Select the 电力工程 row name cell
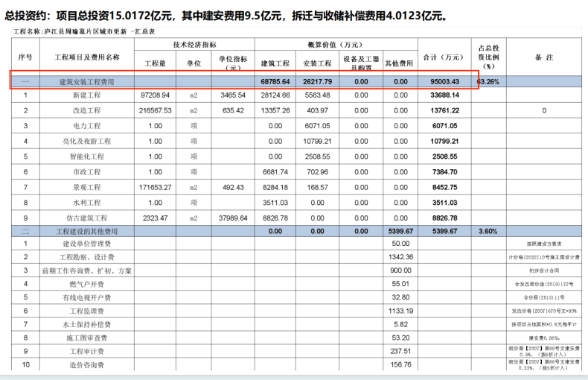 89,125
